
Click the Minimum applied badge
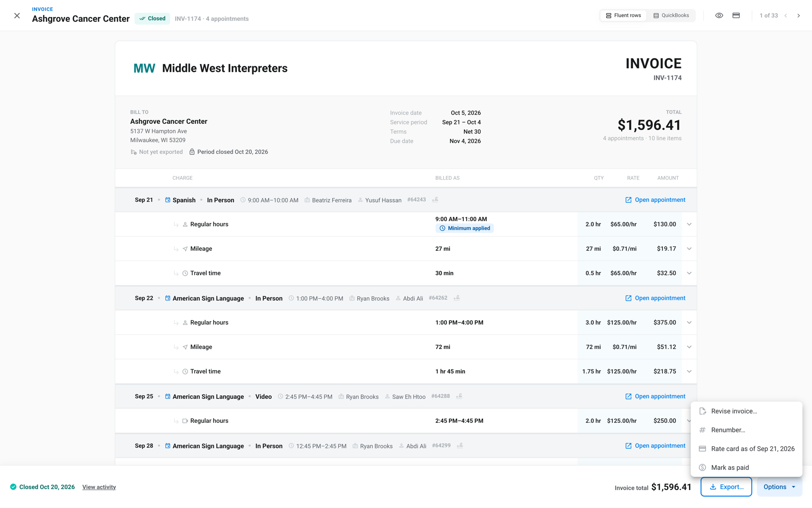pos(464,228)
